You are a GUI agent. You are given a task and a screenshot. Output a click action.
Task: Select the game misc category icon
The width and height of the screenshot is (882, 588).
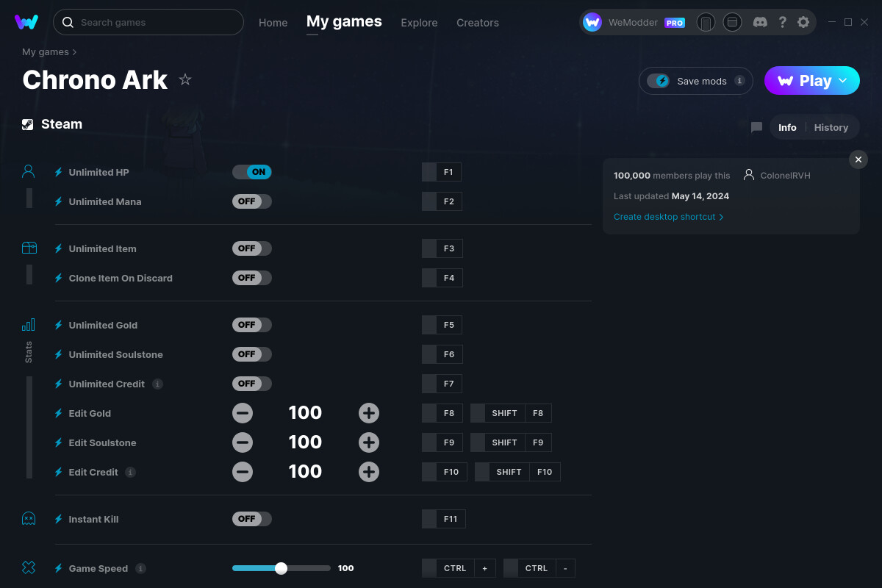tap(29, 567)
